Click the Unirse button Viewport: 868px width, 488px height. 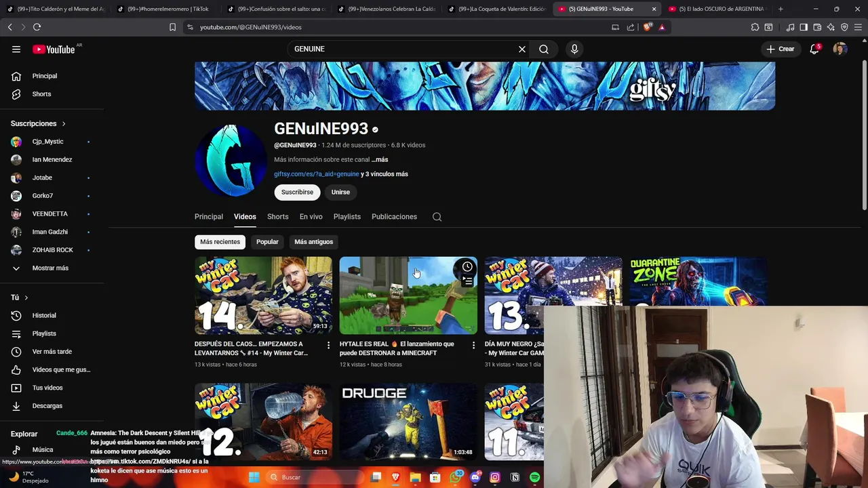tap(340, 192)
